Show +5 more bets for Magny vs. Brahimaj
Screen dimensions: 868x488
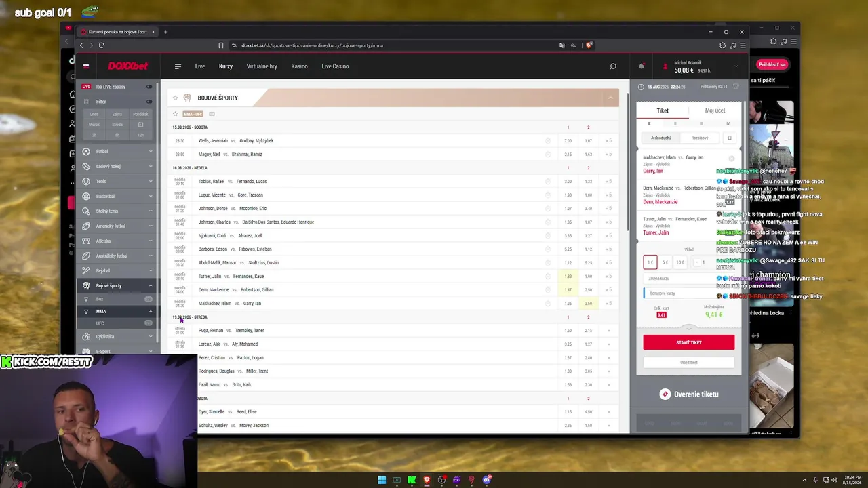coord(609,155)
